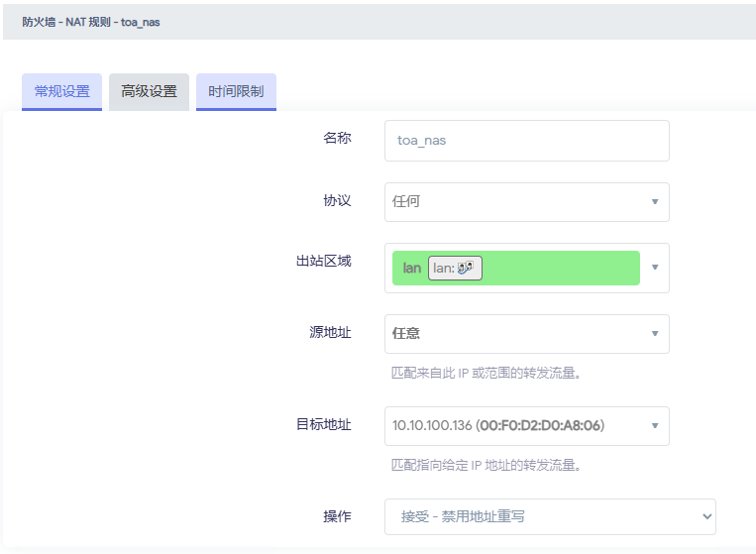Image resolution: width=756 pixels, height=554 pixels.
Task: Click the green lan zone badge
Action: tap(411, 268)
